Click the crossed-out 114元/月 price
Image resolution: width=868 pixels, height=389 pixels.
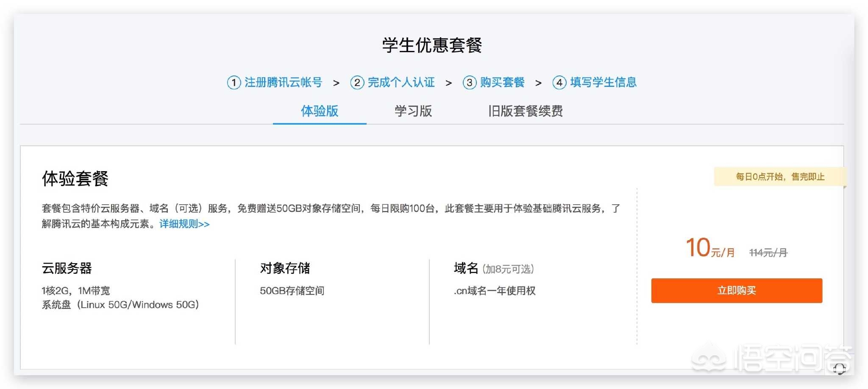point(768,253)
